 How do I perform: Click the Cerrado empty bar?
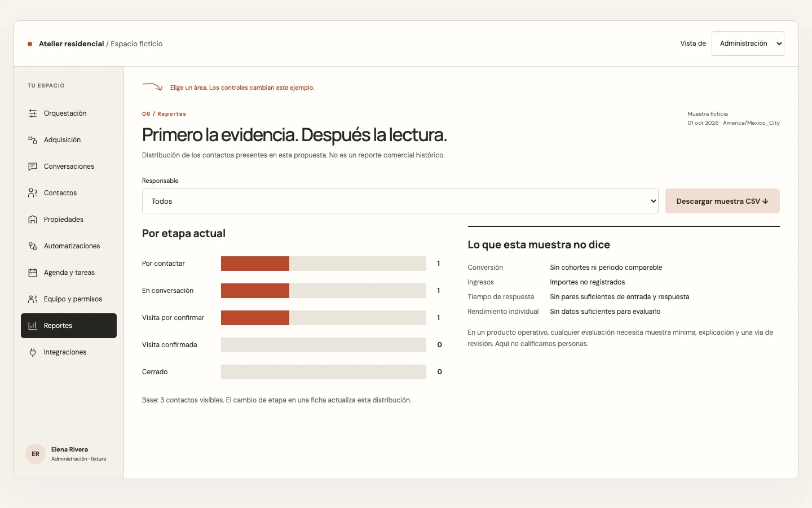tap(324, 372)
